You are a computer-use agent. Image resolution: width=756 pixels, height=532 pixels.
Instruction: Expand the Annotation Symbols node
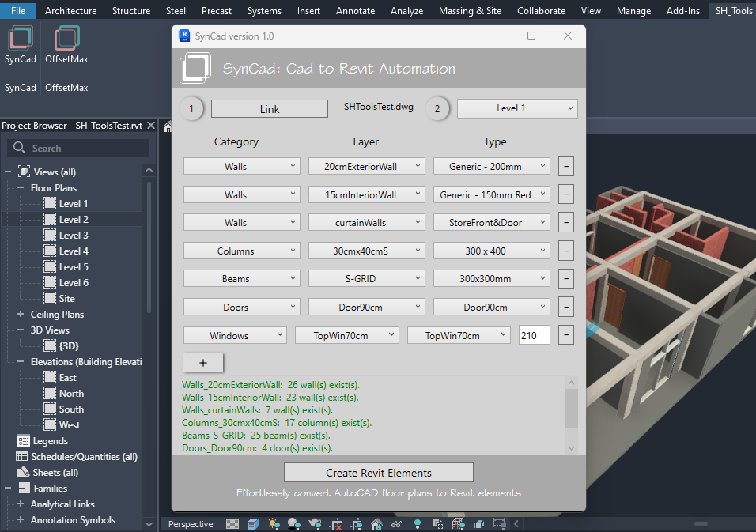pos(21,519)
